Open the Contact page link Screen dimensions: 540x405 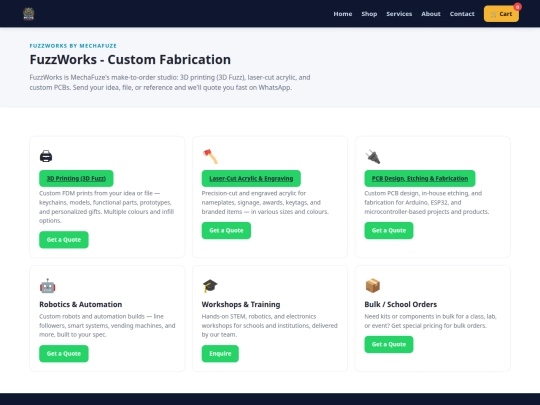coord(462,14)
